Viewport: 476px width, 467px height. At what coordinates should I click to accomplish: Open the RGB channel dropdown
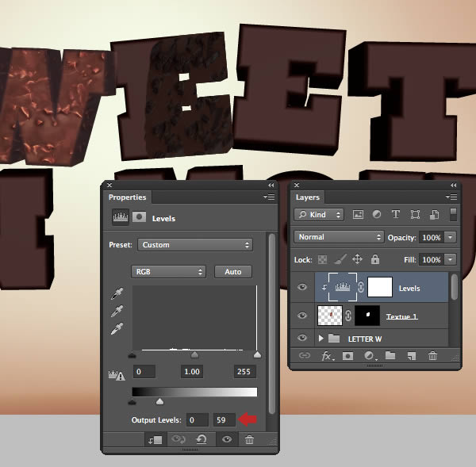[168, 272]
